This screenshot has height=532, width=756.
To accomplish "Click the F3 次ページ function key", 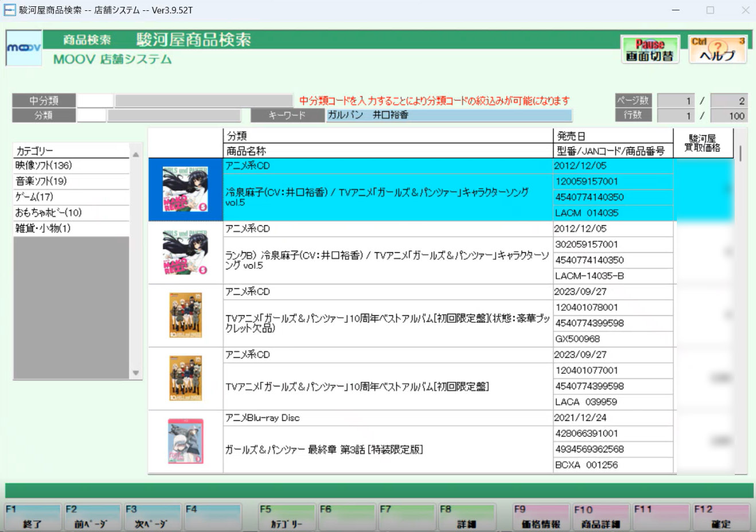I will click(152, 517).
